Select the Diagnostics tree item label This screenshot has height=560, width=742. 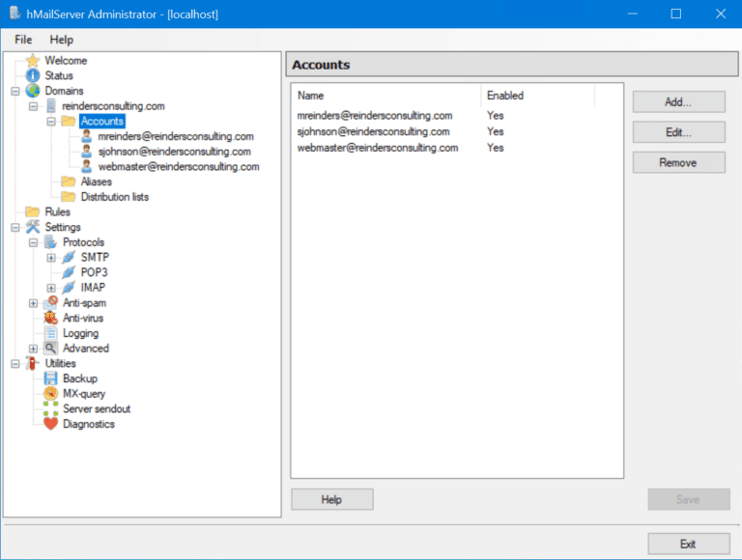[89, 424]
